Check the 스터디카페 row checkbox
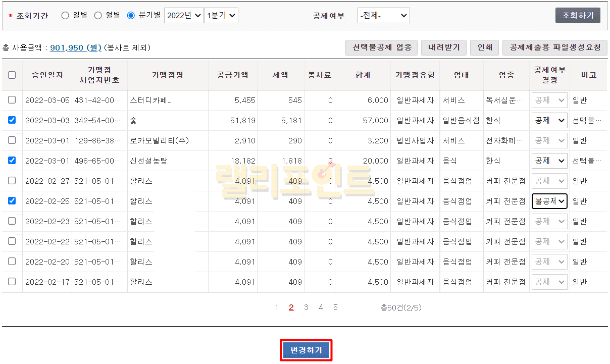 point(12,100)
